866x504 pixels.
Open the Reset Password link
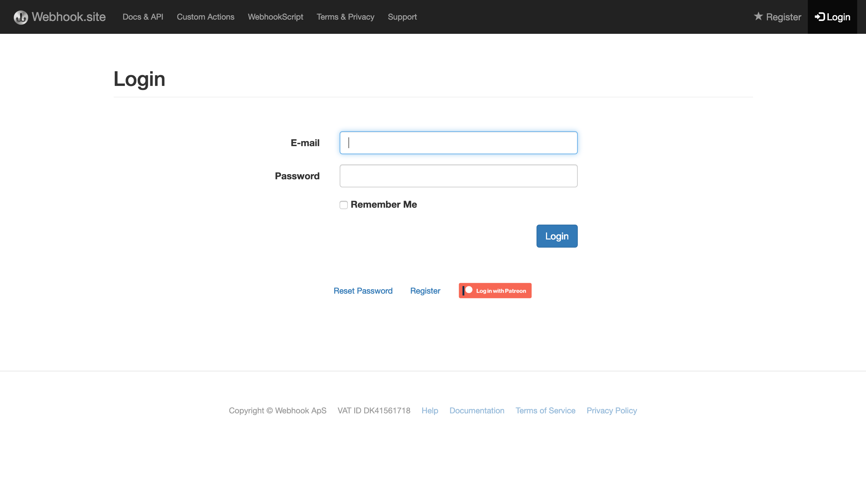pos(363,291)
